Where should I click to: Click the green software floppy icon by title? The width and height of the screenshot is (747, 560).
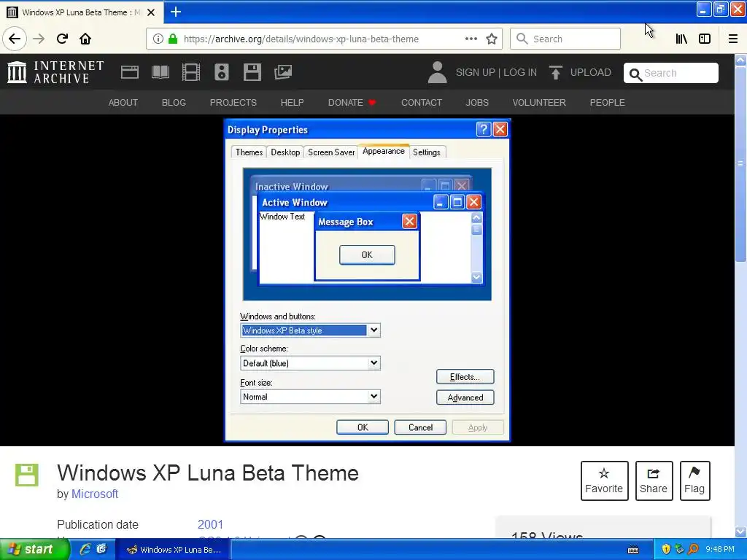(27, 475)
